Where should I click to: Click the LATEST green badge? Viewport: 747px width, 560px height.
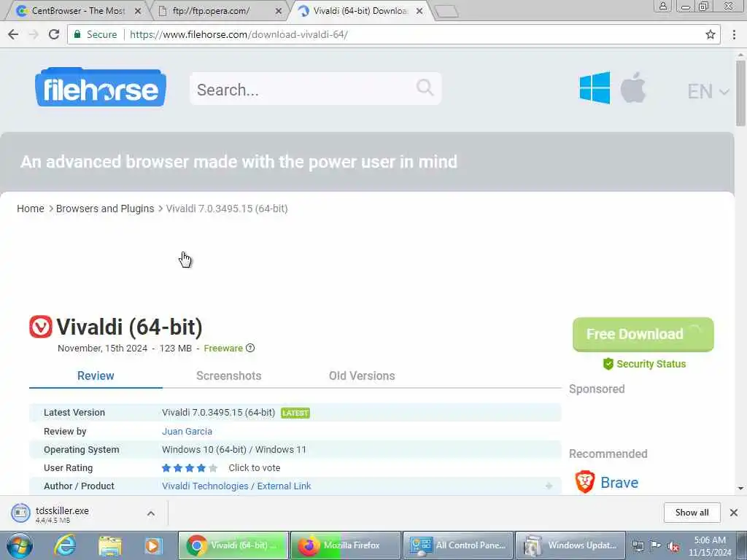[x=295, y=413]
